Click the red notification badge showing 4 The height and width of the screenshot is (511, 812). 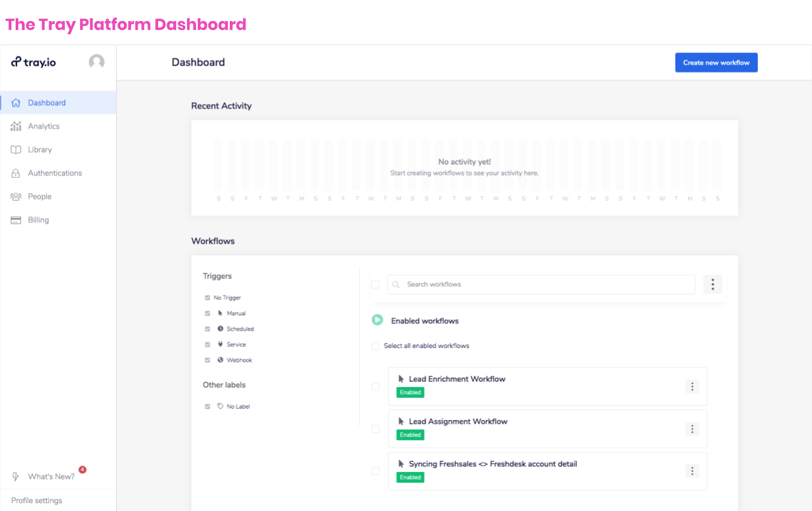pyautogui.click(x=82, y=470)
